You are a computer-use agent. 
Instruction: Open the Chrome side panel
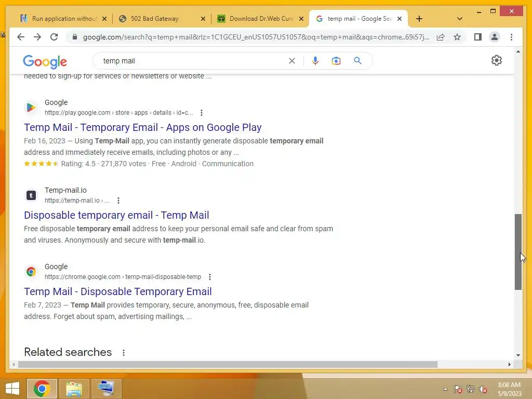point(478,37)
